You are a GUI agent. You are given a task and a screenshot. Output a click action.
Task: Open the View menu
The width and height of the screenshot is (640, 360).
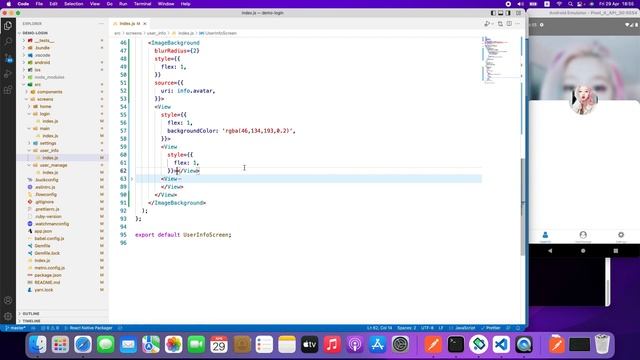95,4
